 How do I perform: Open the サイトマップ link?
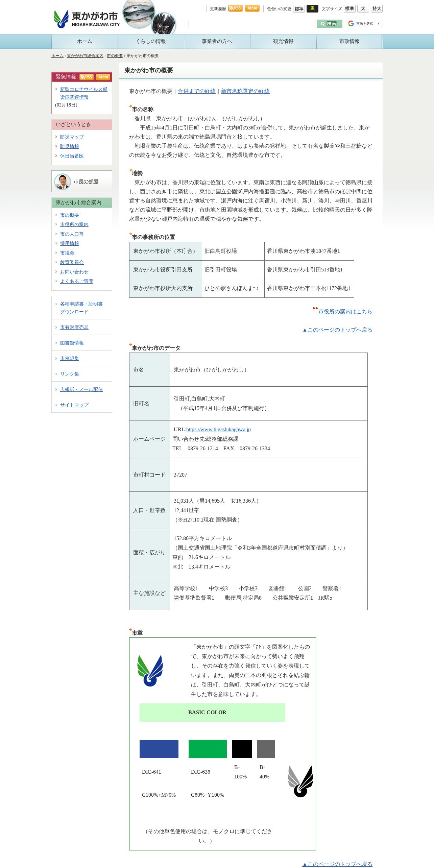coord(74,405)
